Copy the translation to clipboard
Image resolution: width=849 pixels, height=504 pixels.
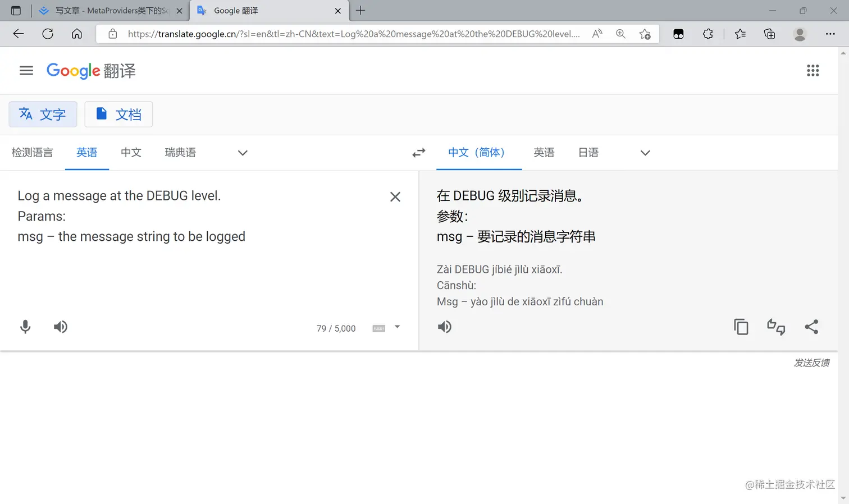coord(741,327)
